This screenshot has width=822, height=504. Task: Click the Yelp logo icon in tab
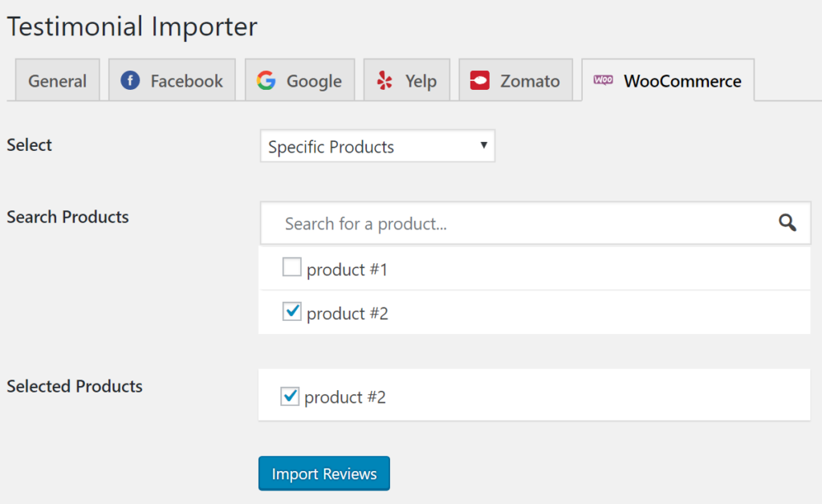[x=385, y=81]
